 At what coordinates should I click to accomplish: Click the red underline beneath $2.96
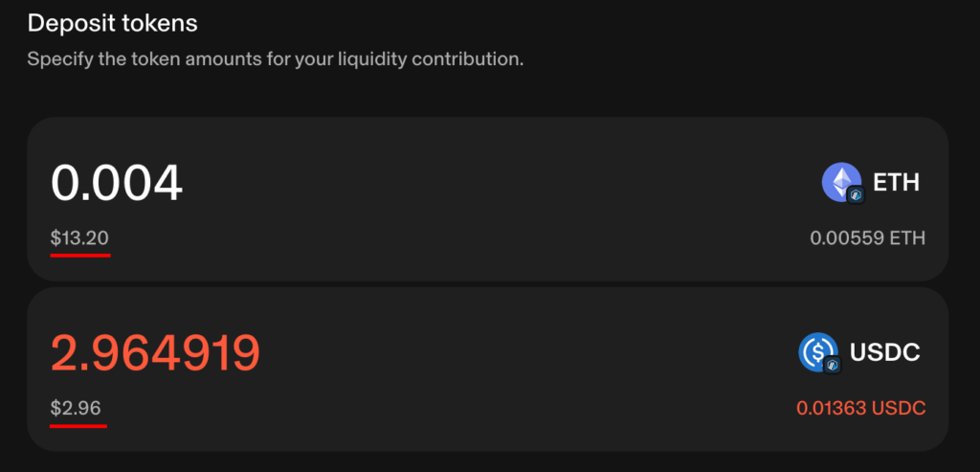click(78, 426)
